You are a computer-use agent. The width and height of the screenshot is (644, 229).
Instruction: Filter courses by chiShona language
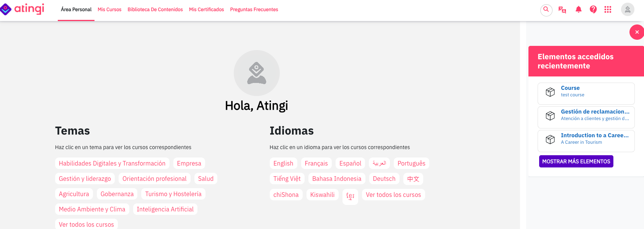[286, 195]
